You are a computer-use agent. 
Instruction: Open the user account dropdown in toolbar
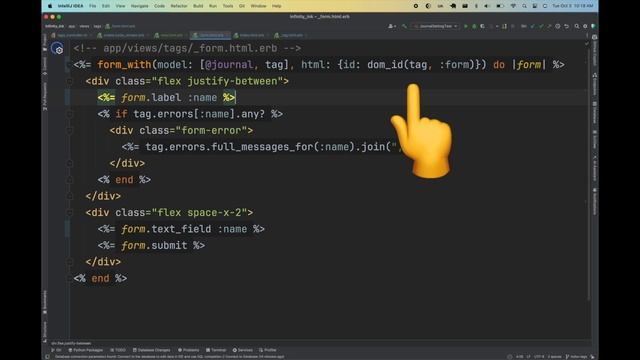pos(392,26)
